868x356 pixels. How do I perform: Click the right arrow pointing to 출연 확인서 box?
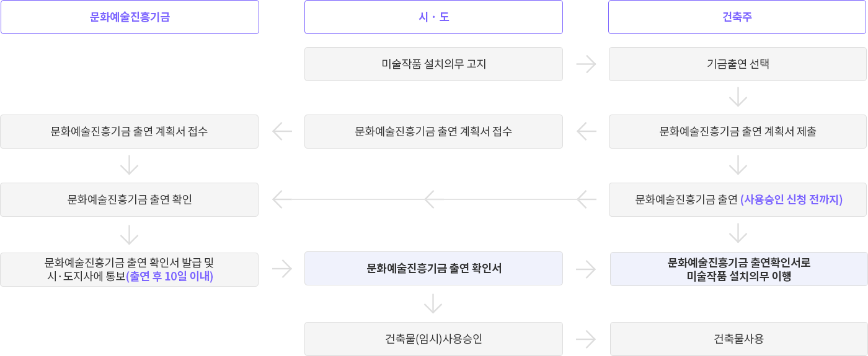[282, 269]
